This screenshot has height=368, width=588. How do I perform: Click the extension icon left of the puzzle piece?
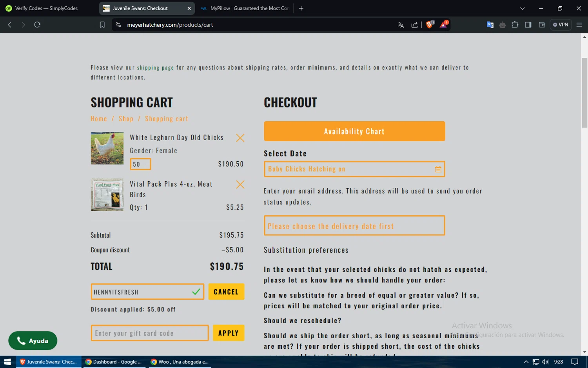[x=503, y=25]
